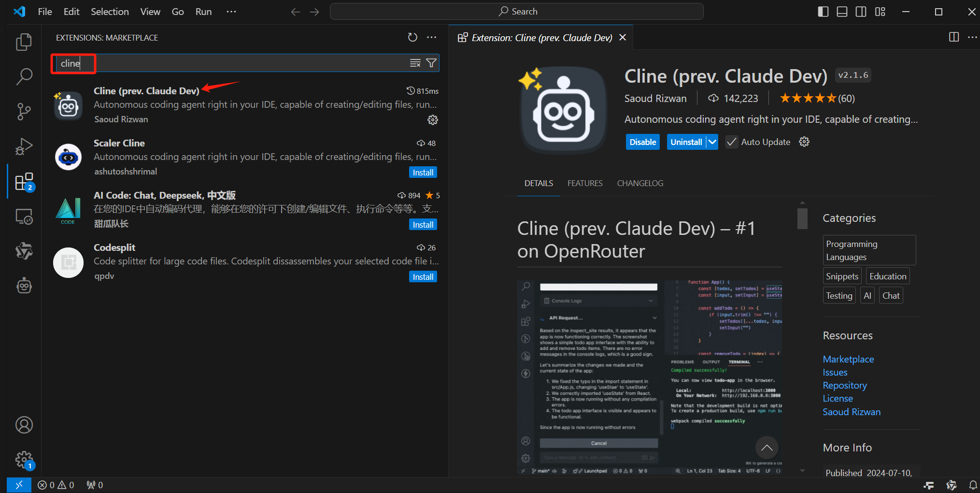Go back using the title bar arrow
The width and height of the screenshot is (980, 493).
(x=296, y=12)
